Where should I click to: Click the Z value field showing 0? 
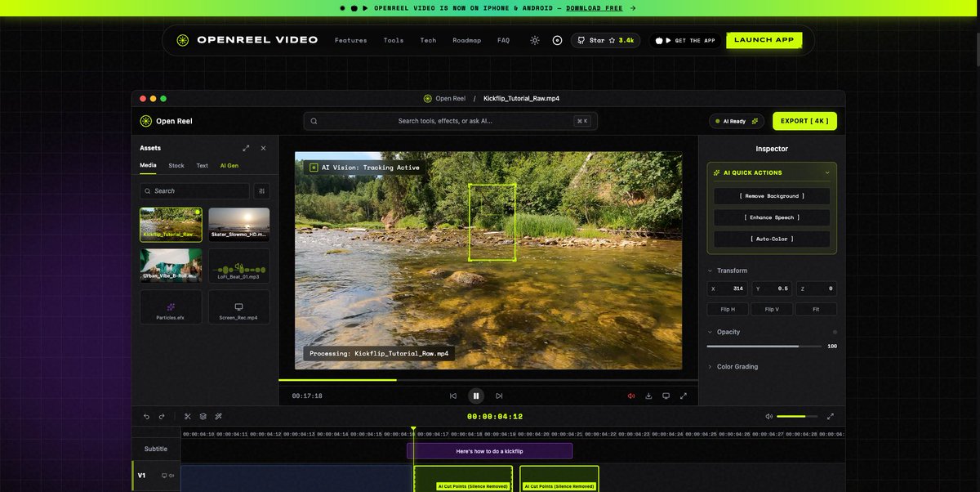click(816, 288)
